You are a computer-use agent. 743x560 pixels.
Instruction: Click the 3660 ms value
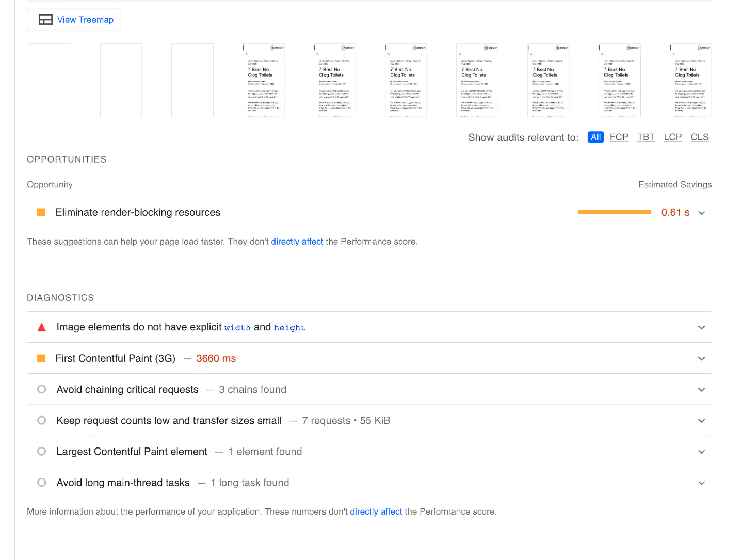pos(216,358)
